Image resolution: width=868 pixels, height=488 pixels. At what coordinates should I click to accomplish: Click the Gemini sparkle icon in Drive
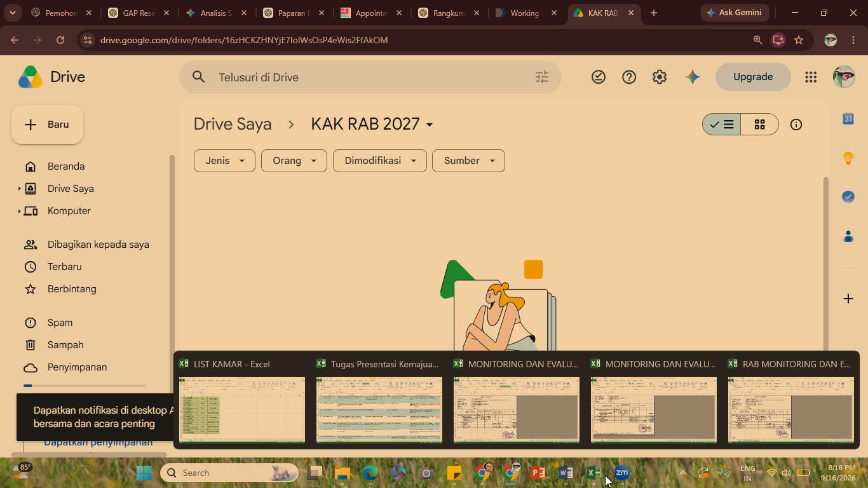click(x=693, y=77)
